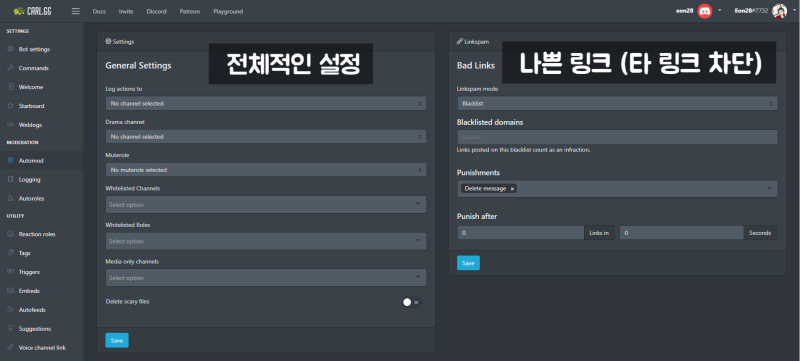Expand the Whitelisted Roles select
Screen dimensions: 800x361
click(266, 241)
